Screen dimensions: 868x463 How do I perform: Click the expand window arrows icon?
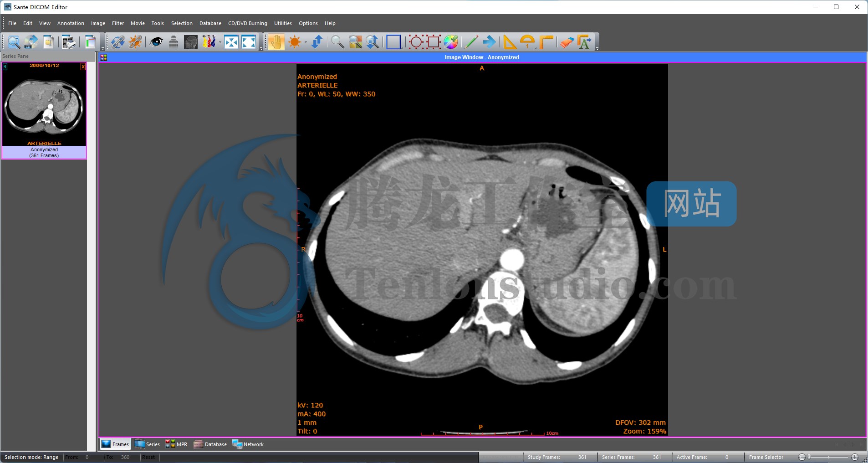(x=249, y=42)
